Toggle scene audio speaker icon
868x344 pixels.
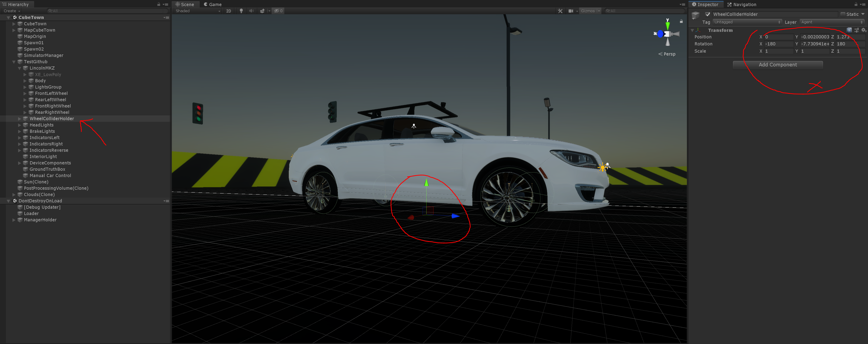(251, 11)
